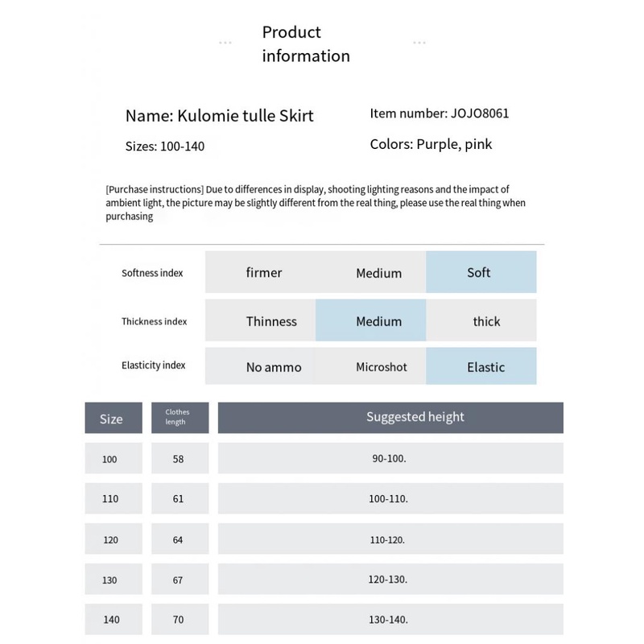
Task: Click the clothes length 64 cell
Action: click(180, 539)
